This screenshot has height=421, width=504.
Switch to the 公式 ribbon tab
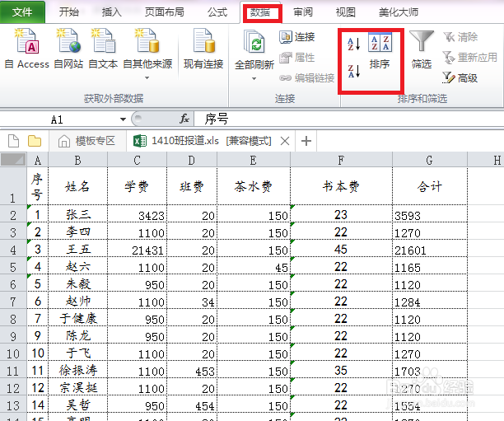(x=217, y=12)
